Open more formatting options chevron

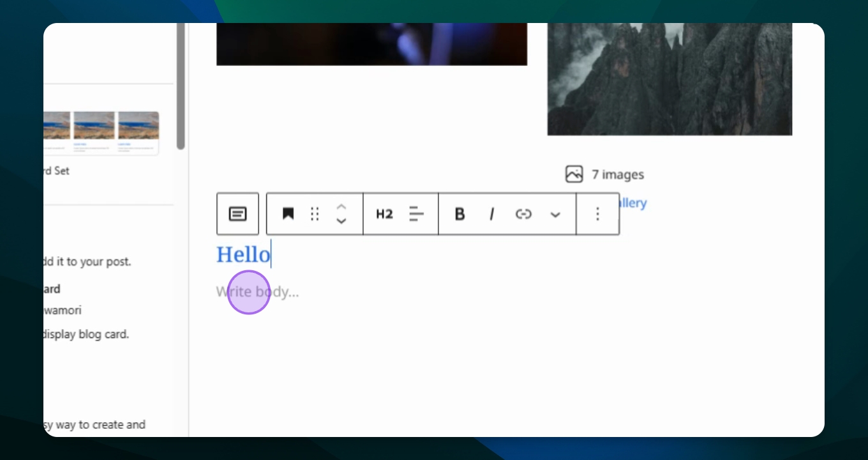(x=555, y=215)
